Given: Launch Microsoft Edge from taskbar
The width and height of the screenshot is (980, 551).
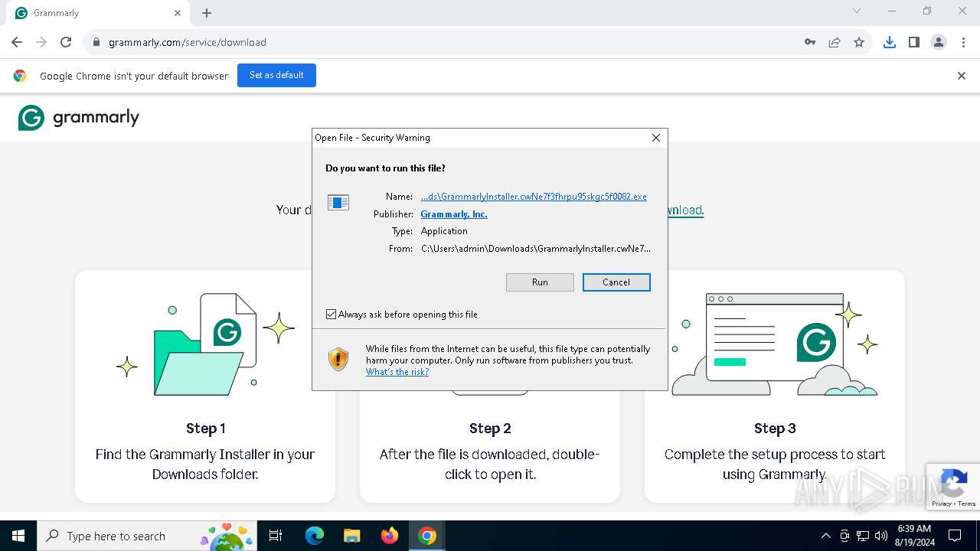Looking at the screenshot, I should [x=315, y=536].
